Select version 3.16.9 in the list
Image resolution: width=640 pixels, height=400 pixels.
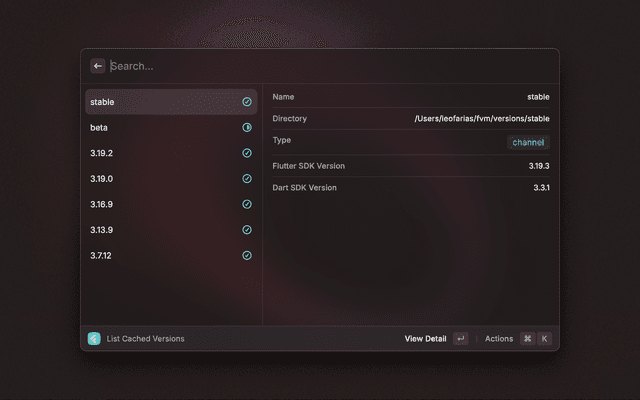(160, 204)
